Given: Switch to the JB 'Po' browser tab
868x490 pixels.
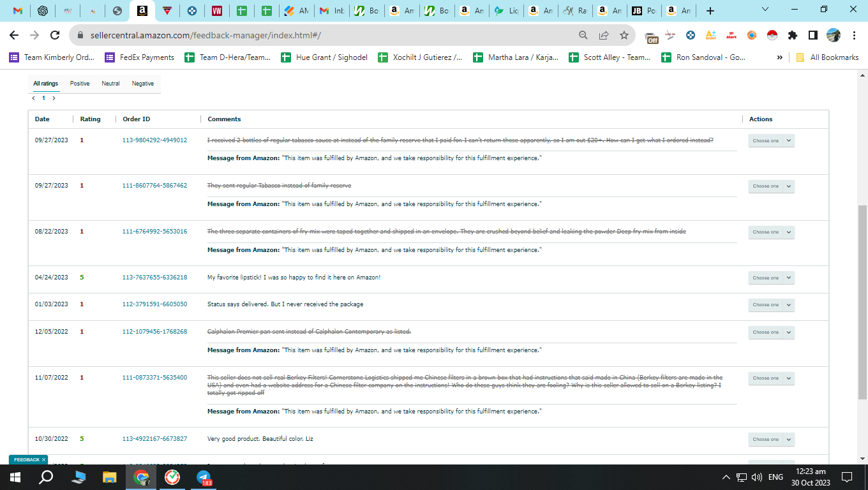Looking at the screenshot, I should click(643, 11).
